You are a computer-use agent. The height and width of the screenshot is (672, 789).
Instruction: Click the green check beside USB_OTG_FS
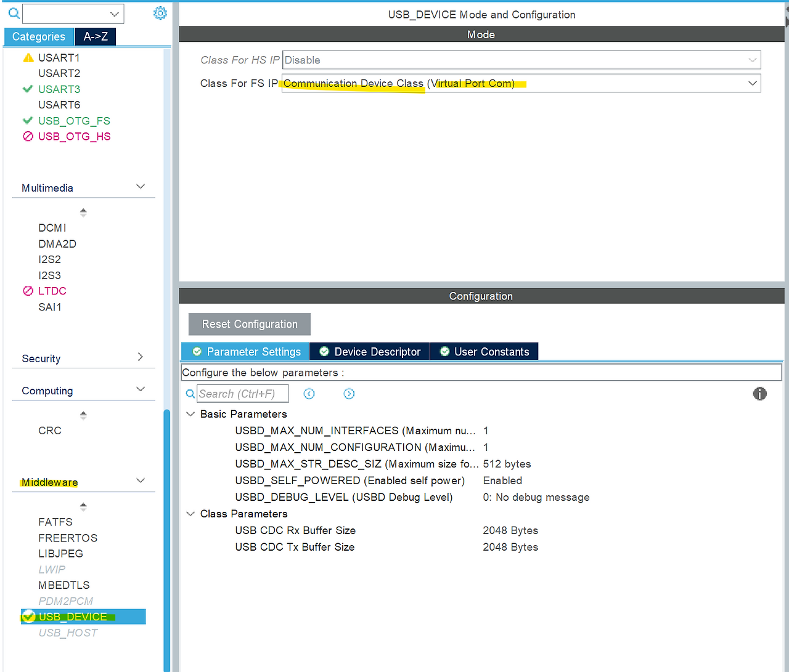[x=28, y=121]
